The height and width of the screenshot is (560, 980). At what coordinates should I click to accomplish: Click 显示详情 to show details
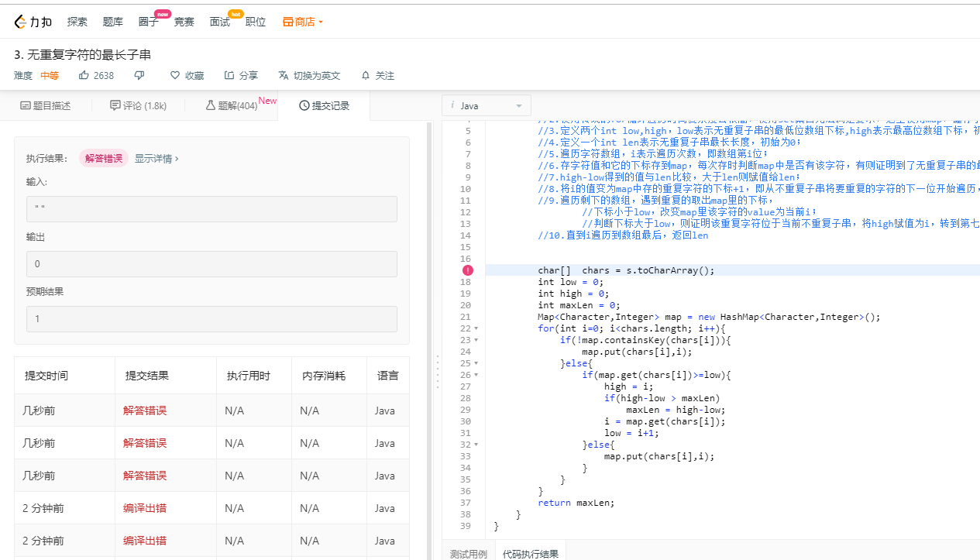(x=156, y=158)
